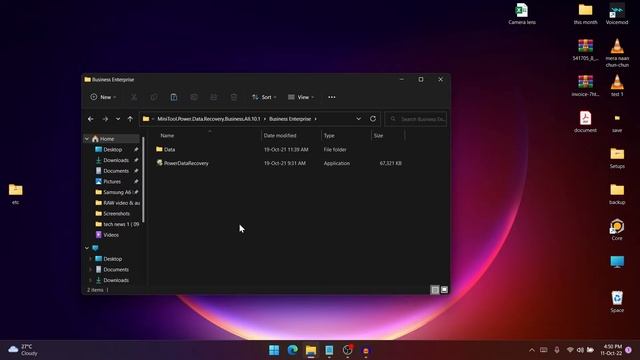This screenshot has height=360, width=640.
Task: Expand the lower Desktop tree node
Action: point(90,259)
